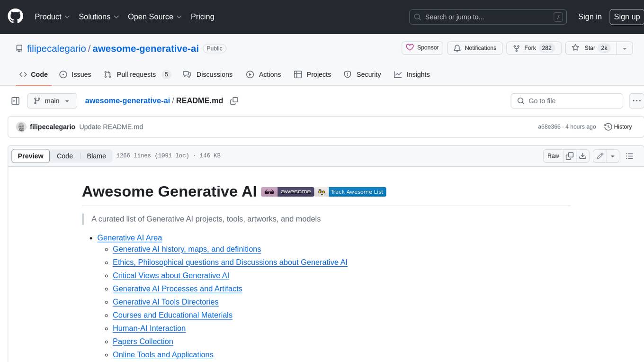Click awesome-generative-ai breadcrumb link
The height and width of the screenshot is (362, 644).
pyautogui.click(x=127, y=100)
